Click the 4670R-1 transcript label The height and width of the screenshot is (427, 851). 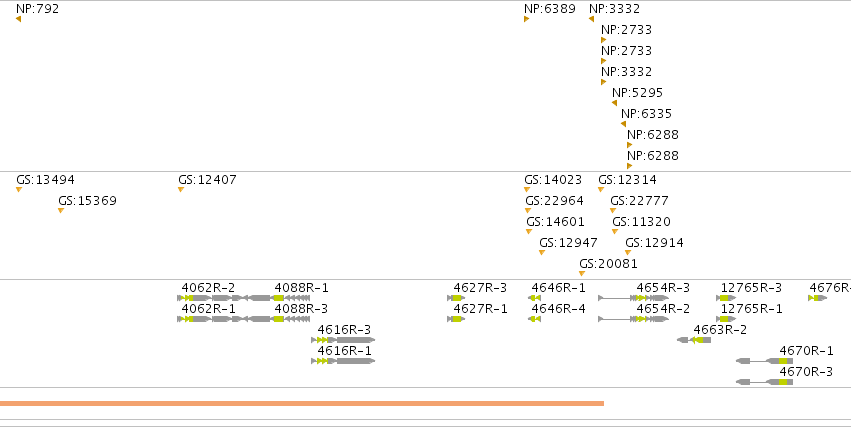[x=806, y=351]
